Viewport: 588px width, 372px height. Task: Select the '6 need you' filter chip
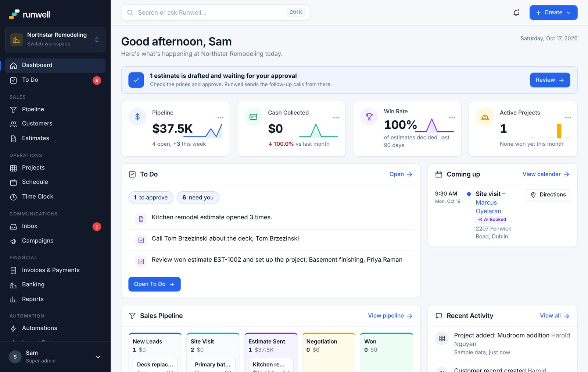198,198
